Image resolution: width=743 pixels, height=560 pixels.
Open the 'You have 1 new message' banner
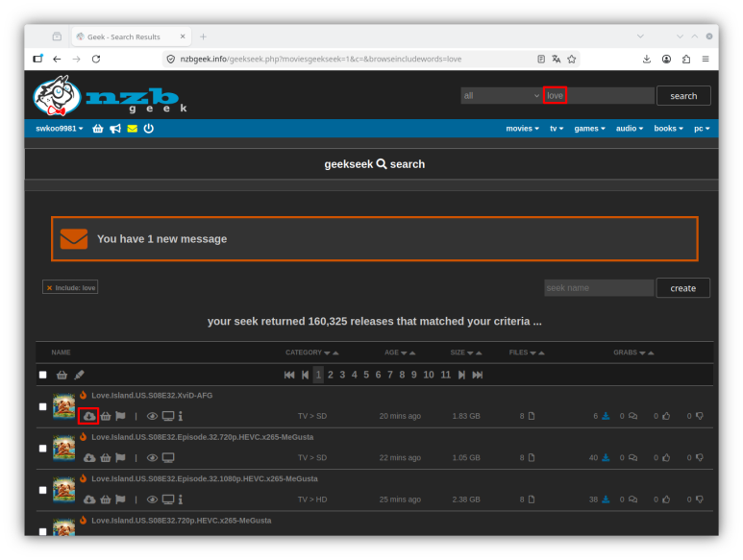point(374,239)
